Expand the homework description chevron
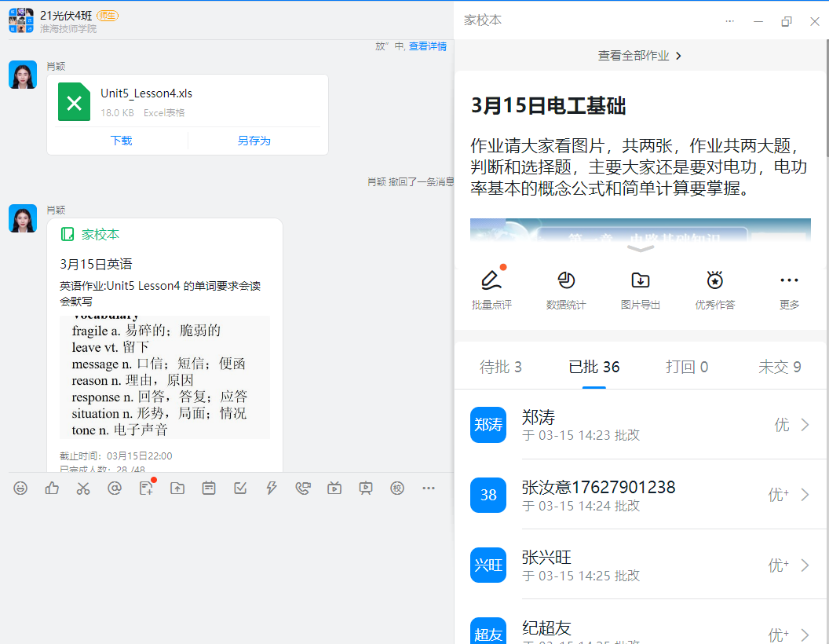The image size is (829, 644). tap(641, 249)
